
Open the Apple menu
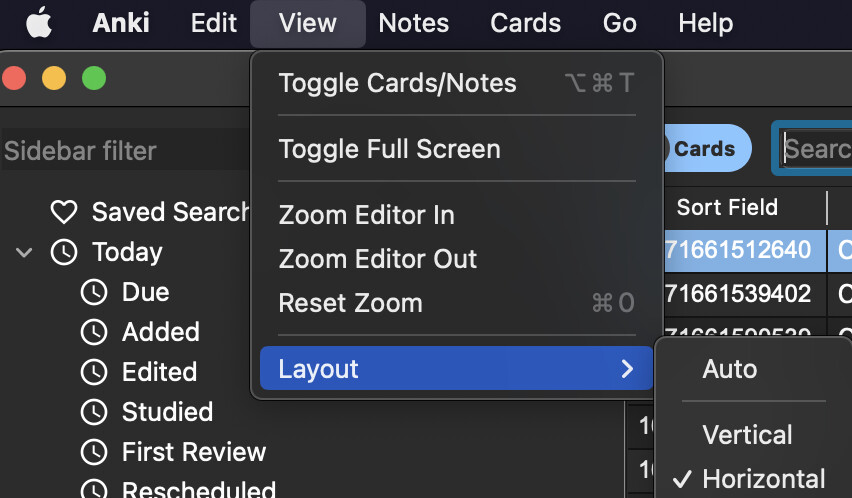point(38,23)
